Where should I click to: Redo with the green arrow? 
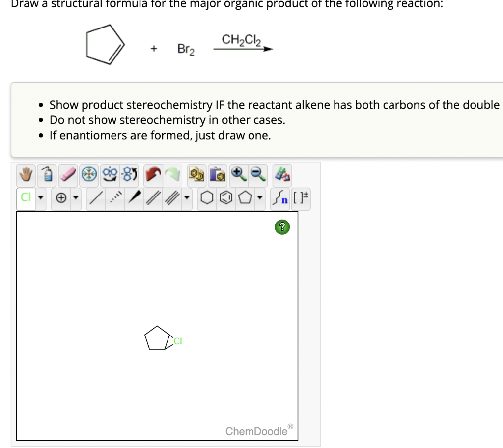click(x=172, y=174)
